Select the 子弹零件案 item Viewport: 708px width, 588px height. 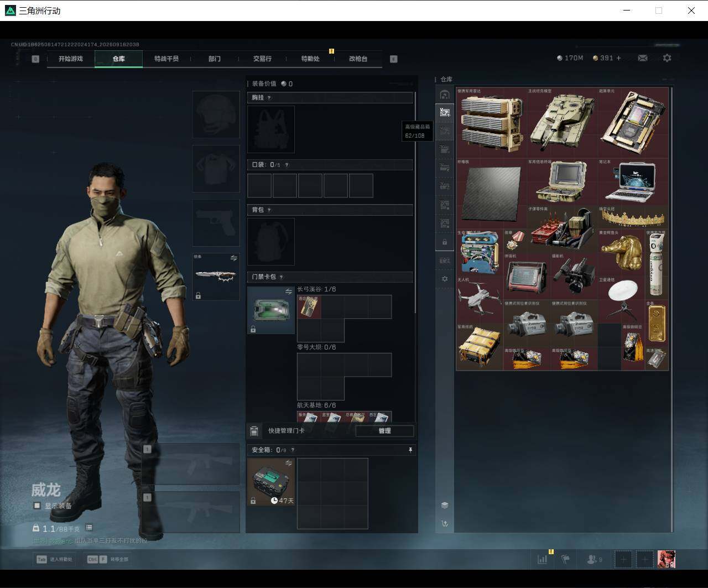562,229
